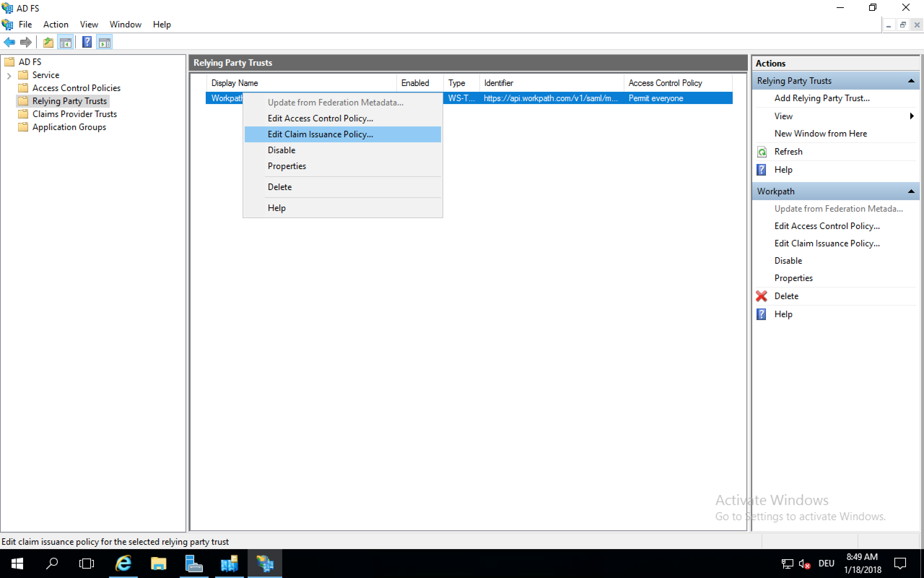Click the DEU input language indicator
This screenshot has height=578, width=924.
pyautogui.click(x=826, y=564)
